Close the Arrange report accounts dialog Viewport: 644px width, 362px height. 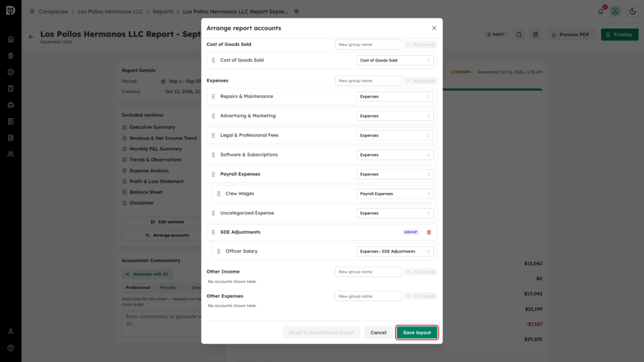click(x=434, y=28)
